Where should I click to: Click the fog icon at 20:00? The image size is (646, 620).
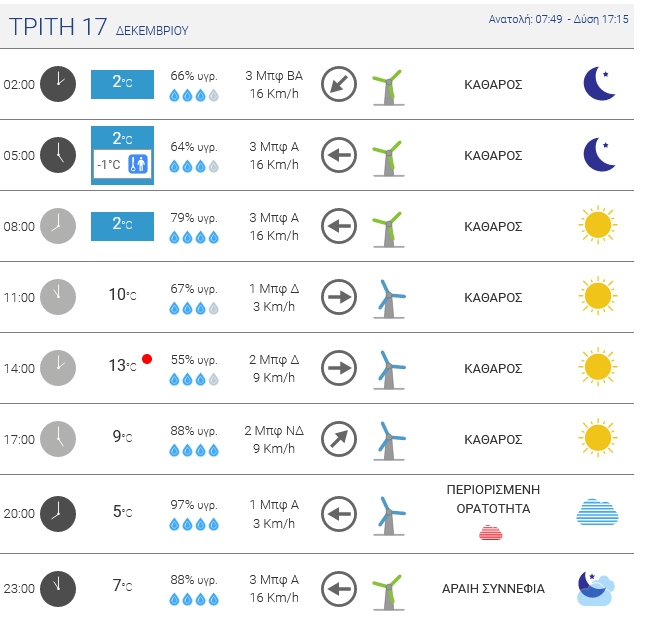click(597, 513)
